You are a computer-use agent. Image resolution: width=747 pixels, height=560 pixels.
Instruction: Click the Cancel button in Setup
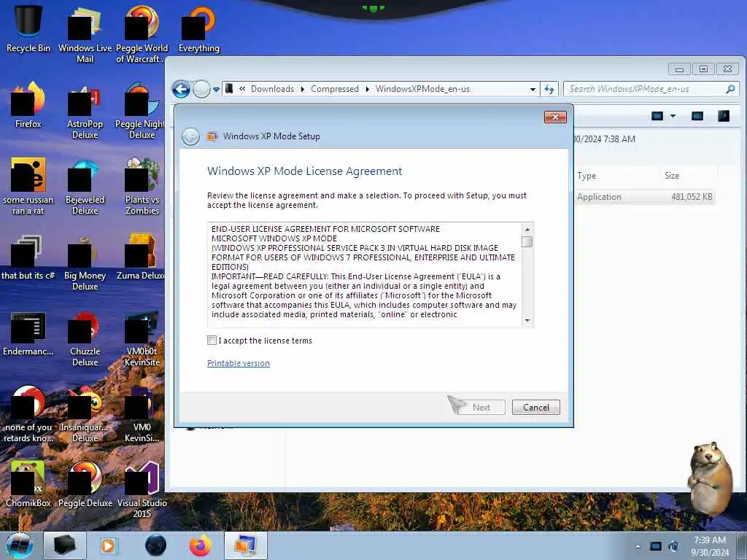tap(536, 407)
